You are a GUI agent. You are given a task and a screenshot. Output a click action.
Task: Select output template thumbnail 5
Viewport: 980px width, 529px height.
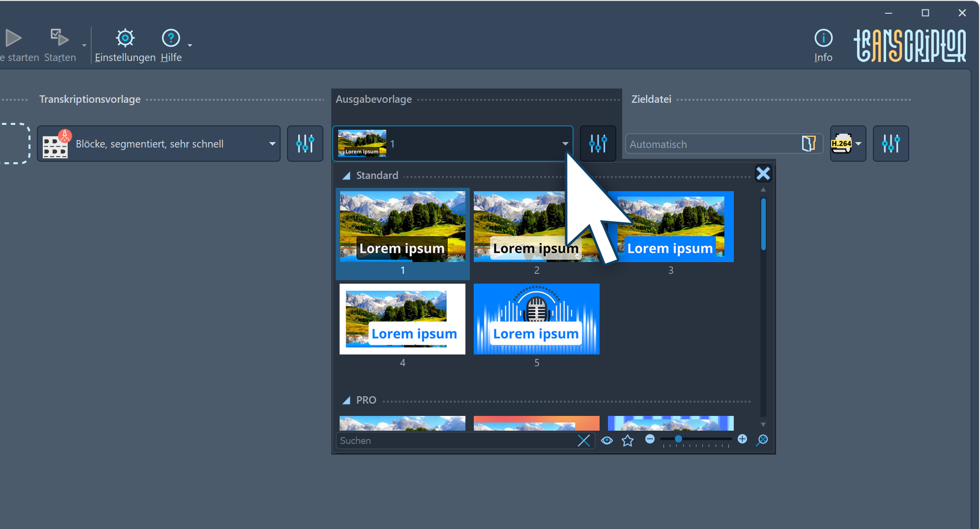pos(536,320)
